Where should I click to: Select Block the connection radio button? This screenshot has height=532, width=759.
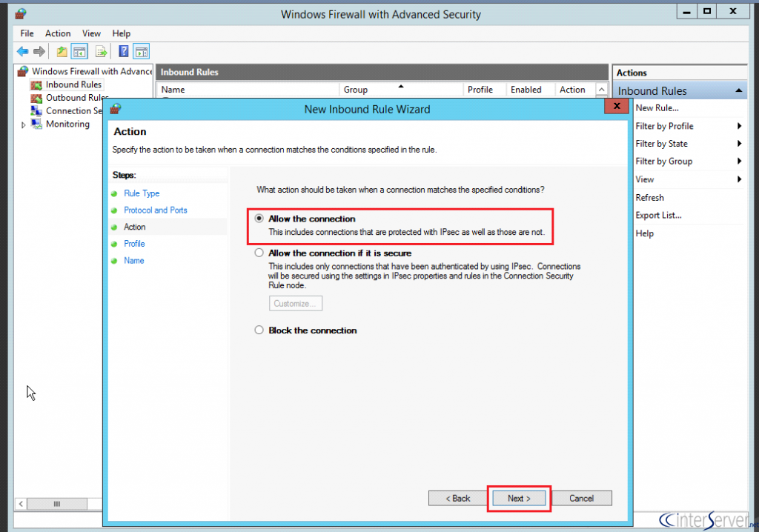[259, 330]
